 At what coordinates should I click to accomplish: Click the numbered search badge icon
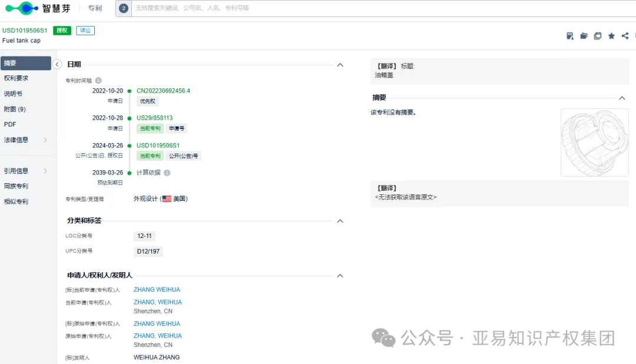pos(124,8)
